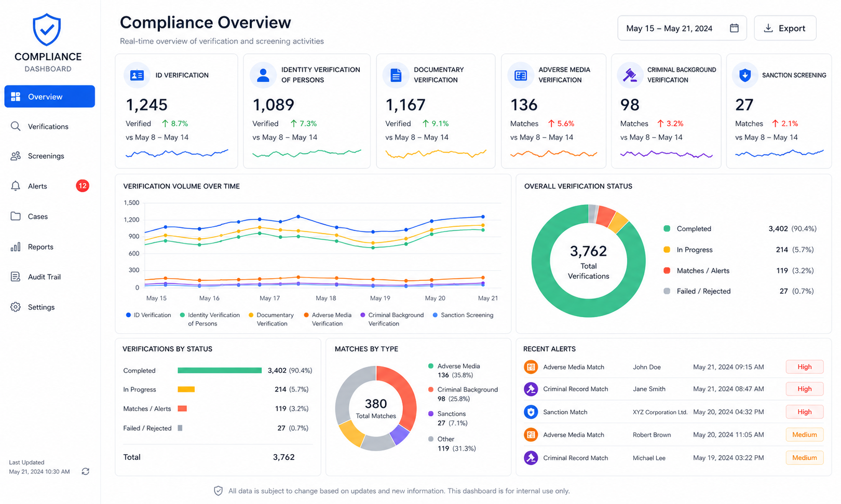Image resolution: width=841 pixels, height=504 pixels.
Task: Click the red 12 alerts badge
Action: tap(82, 186)
